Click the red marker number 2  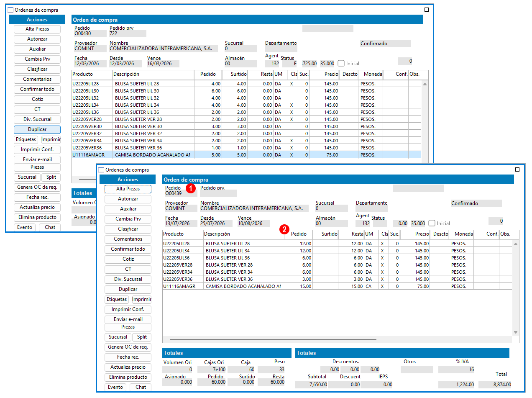tap(284, 229)
